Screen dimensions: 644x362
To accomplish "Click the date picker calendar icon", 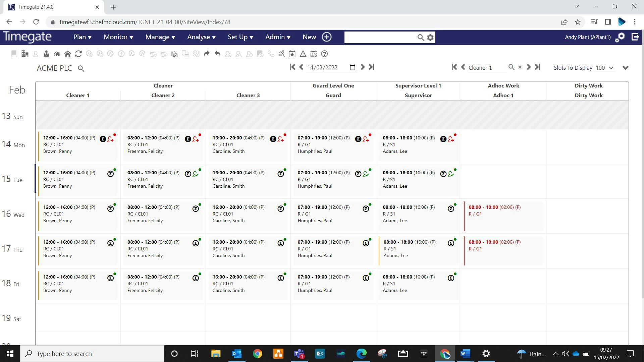I will [x=353, y=67].
